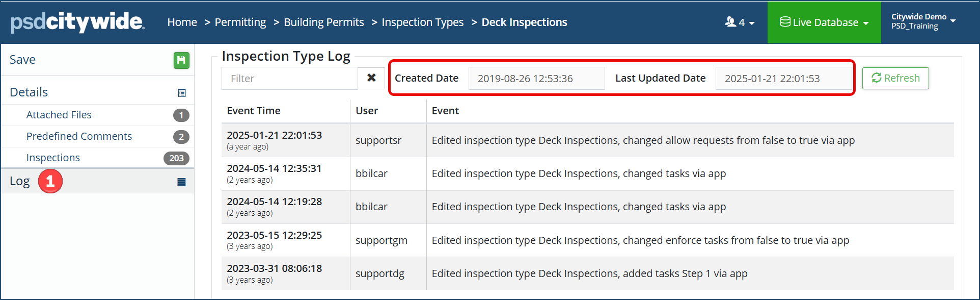
Task: Click the Inspections 203 count badge
Action: tap(176, 158)
